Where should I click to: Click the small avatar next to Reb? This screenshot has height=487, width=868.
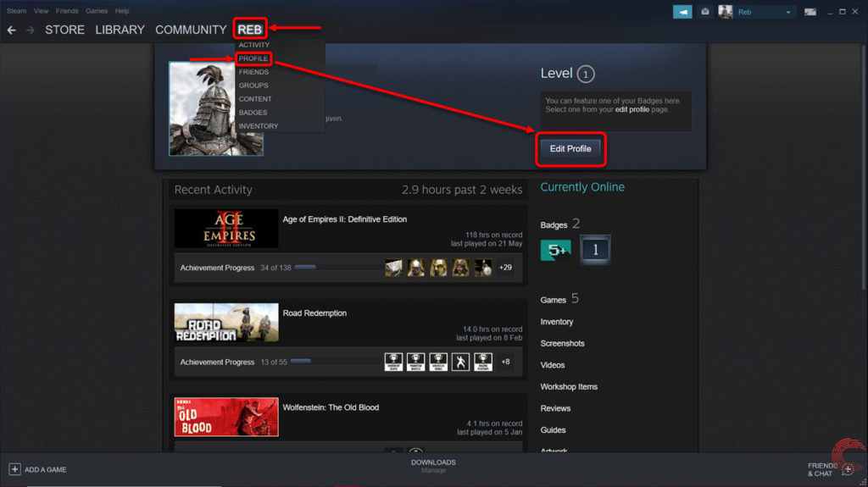726,12
